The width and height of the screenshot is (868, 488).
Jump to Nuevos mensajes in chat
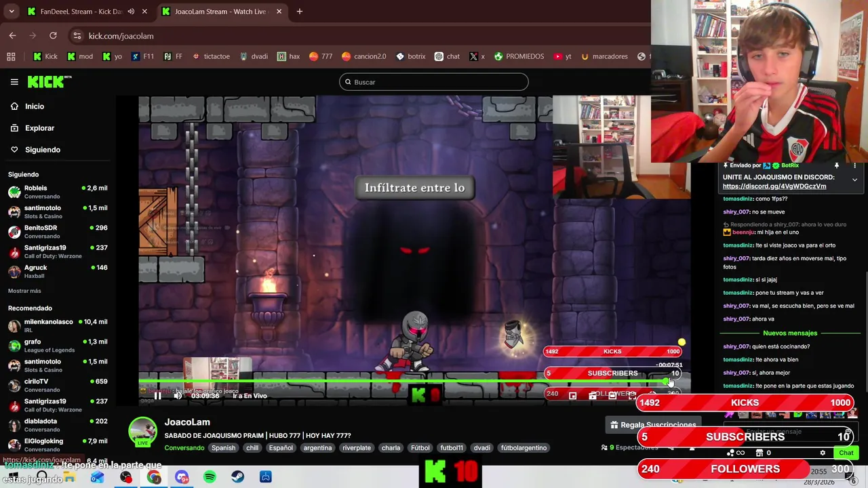[x=790, y=333]
